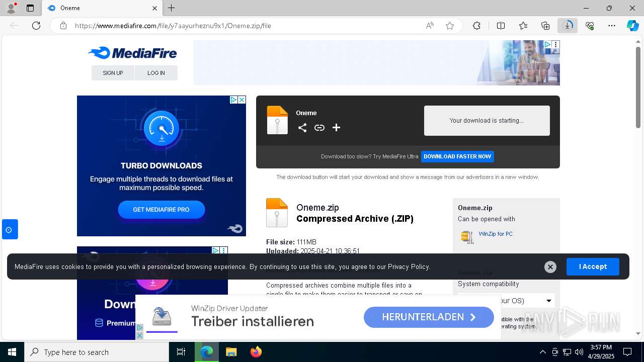This screenshot has width=644, height=362.
Task: Open Edge Settings and more menu
Action: pos(612,26)
